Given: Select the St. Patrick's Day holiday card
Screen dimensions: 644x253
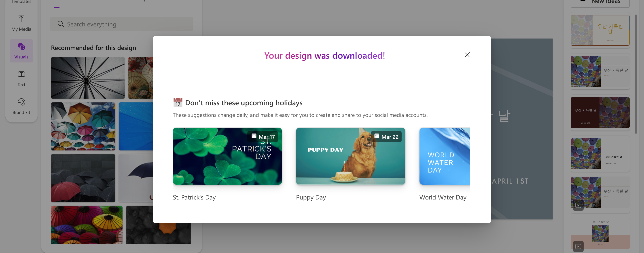Looking at the screenshot, I should click(x=227, y=156).
